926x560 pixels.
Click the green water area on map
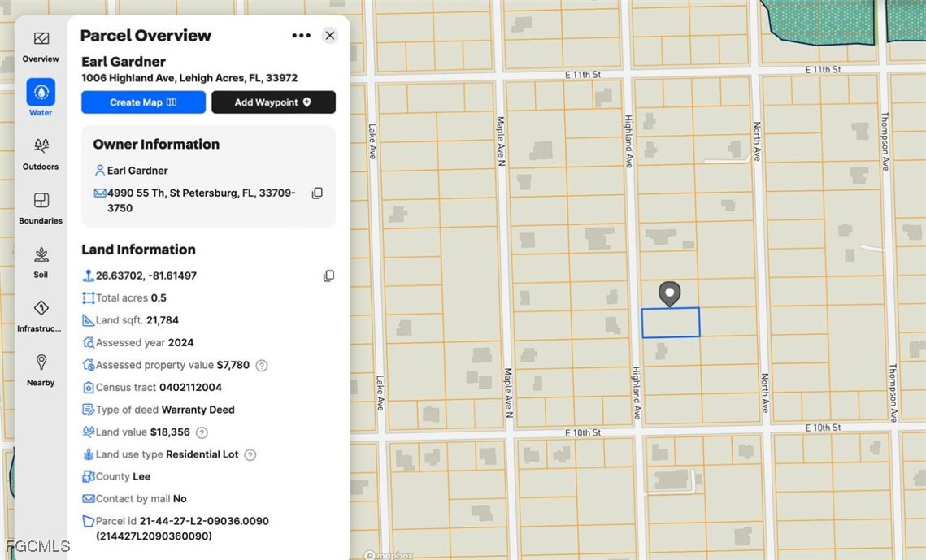pos(821,20)
